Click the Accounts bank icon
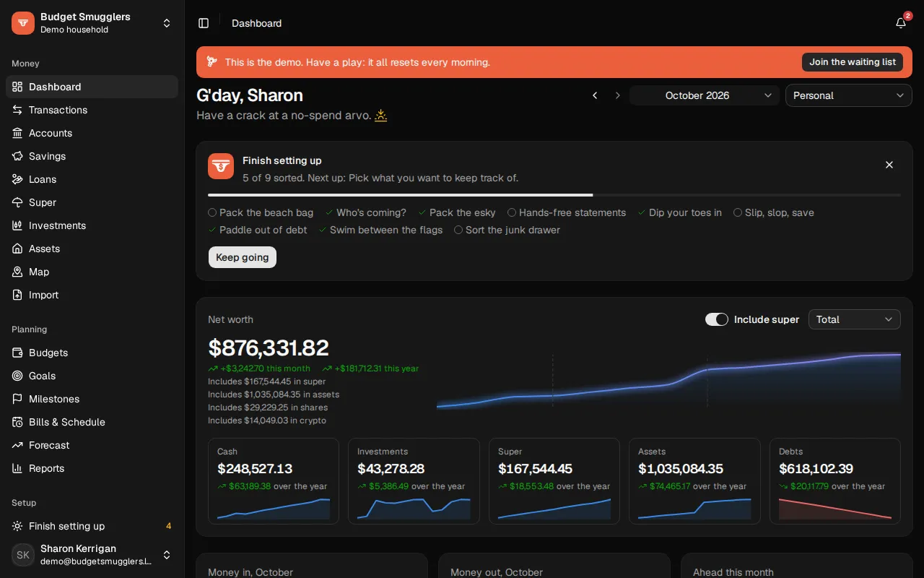 coord(18,133)
